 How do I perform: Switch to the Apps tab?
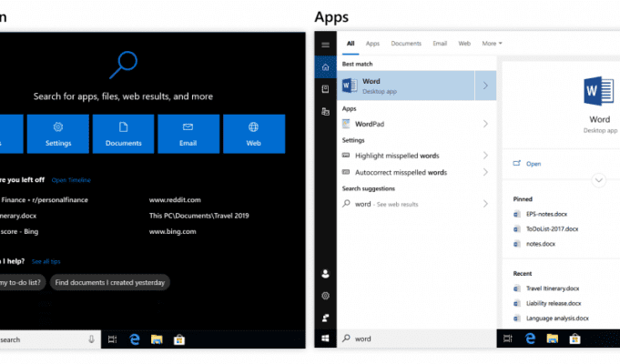pos(372,44)
